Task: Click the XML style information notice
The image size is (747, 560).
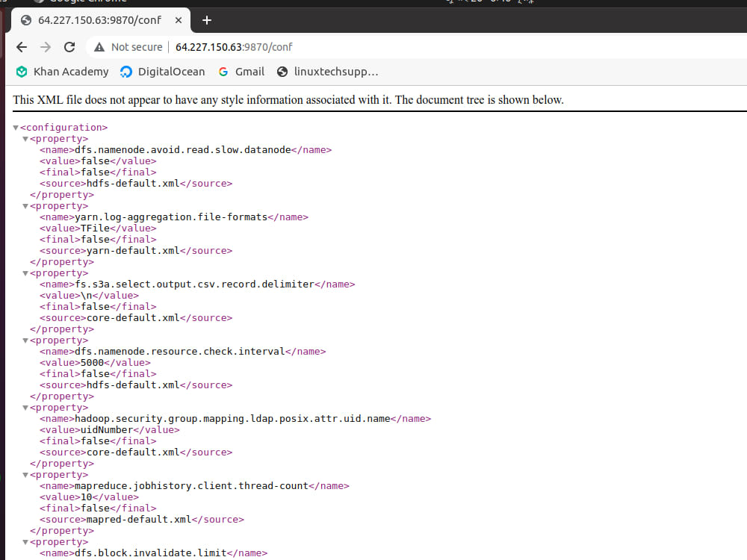Action: (x=288, y=100)
